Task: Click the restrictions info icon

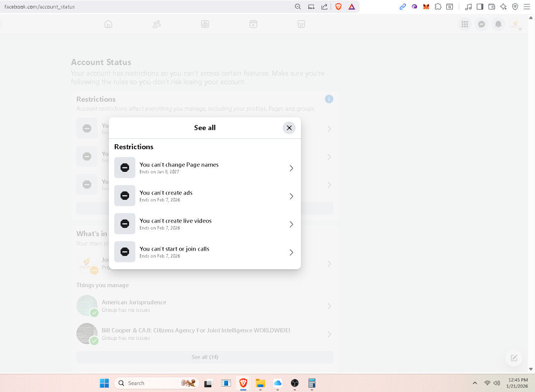Action: point(329,99)
